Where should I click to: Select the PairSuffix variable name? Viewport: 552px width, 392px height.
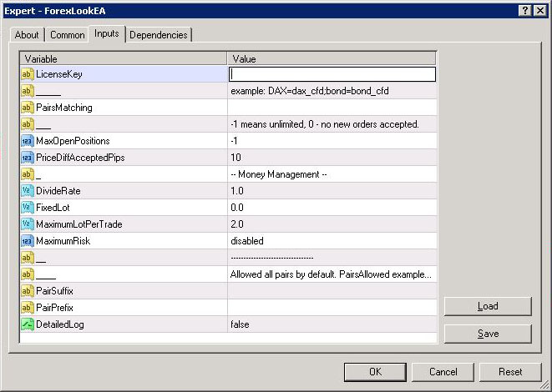[x=54, y=291]
